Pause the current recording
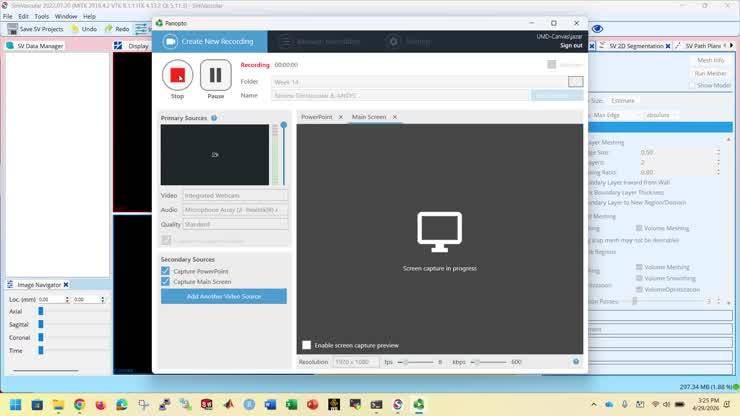The width and height of the screenshot is (740, 416). point(216,75)
